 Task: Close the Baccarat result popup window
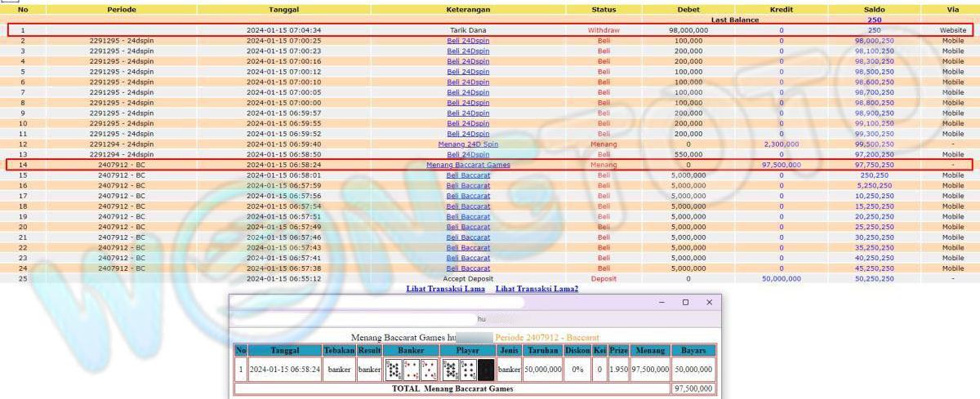[709, 303]
